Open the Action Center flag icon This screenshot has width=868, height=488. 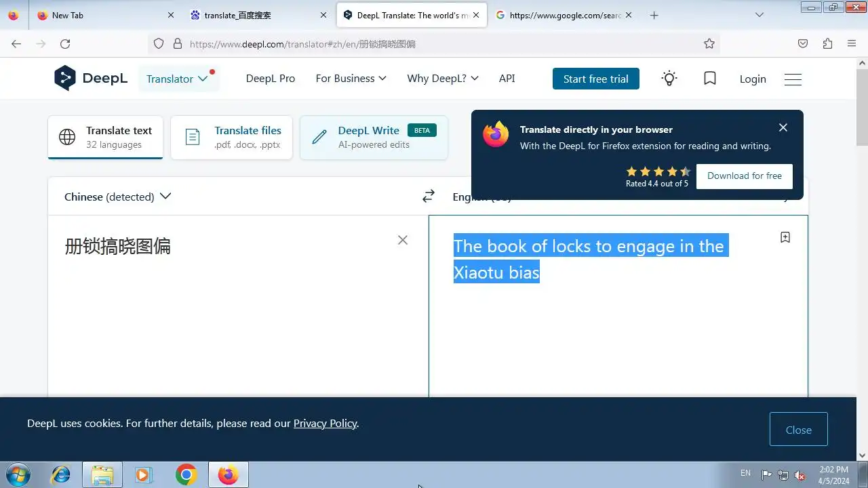[766, 474]
